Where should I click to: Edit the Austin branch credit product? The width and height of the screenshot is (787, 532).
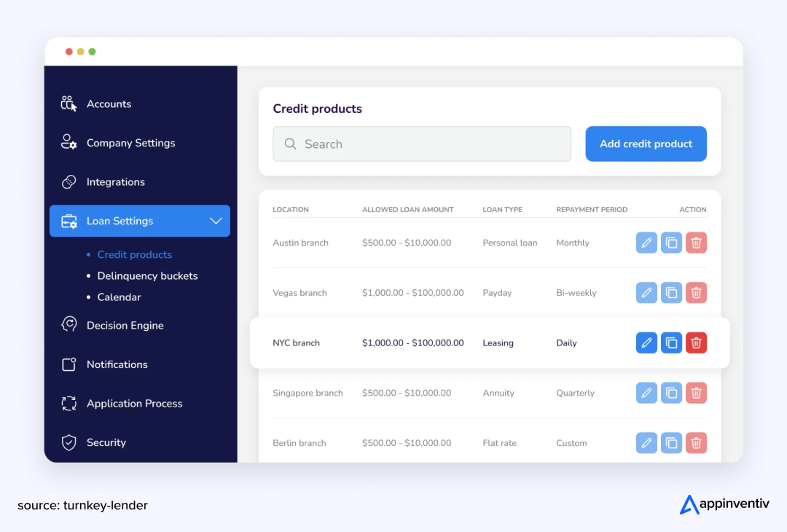point(646,243)
